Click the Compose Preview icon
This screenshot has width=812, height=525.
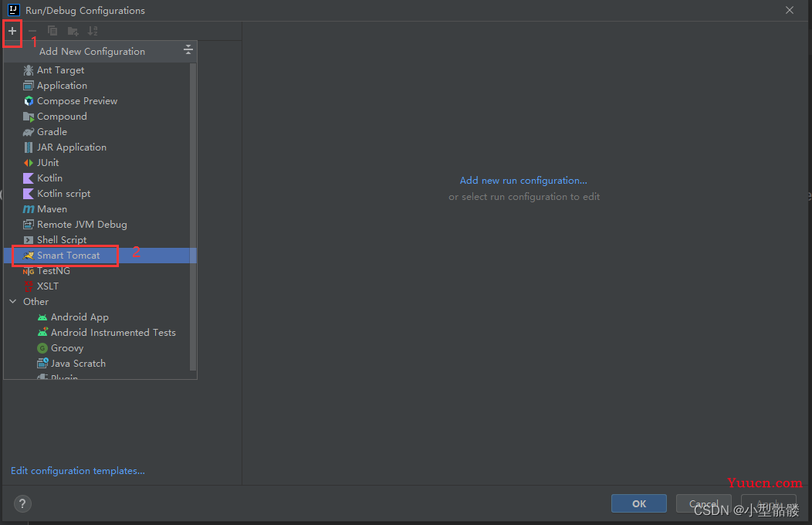[x=29, y=101]
